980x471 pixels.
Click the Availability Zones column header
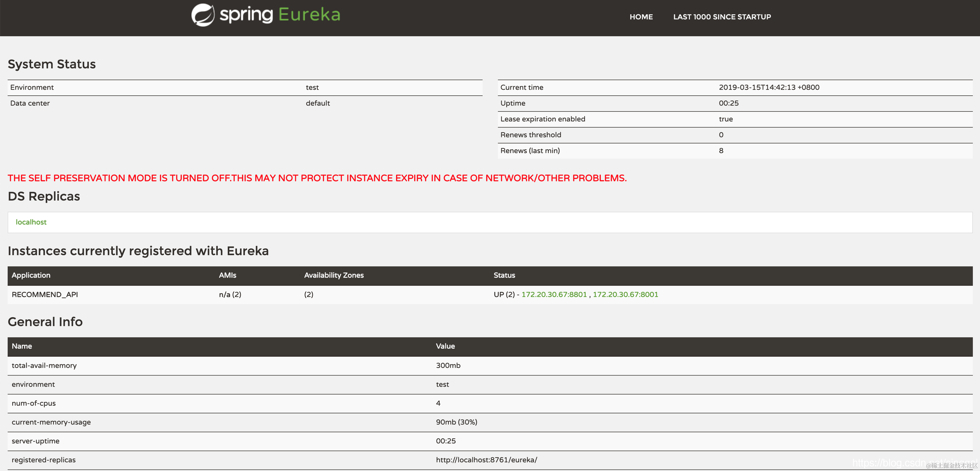pyautogui.click(x=334, y=275)
